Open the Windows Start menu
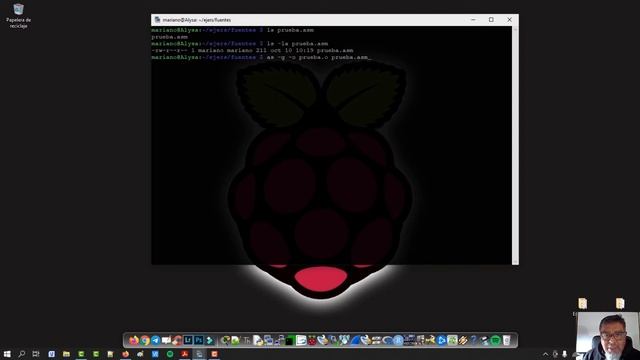640x360 pixels. pos(7,354)
